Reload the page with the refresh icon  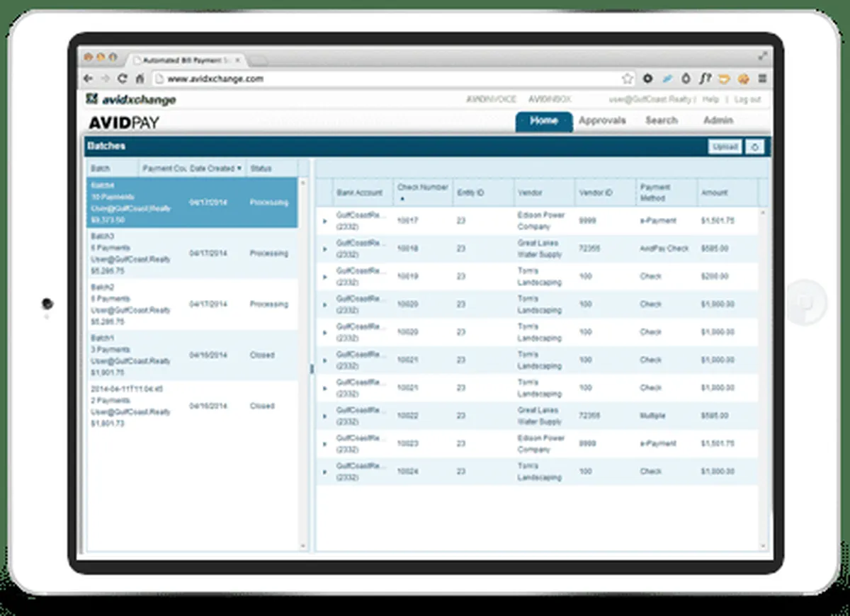122,79
